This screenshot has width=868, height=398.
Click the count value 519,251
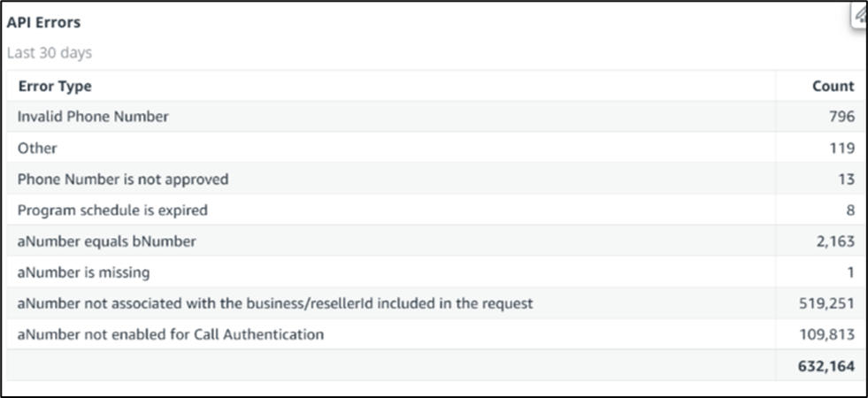[x=827, y=303]
